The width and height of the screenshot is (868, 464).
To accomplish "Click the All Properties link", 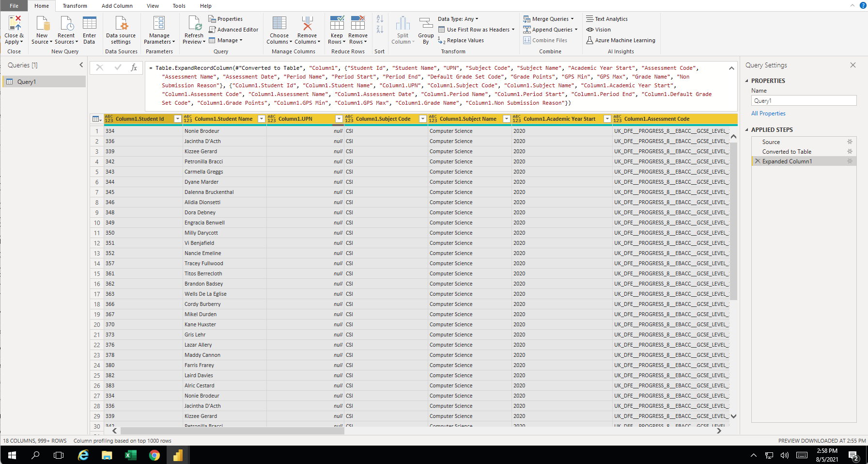I will [768, 113].
